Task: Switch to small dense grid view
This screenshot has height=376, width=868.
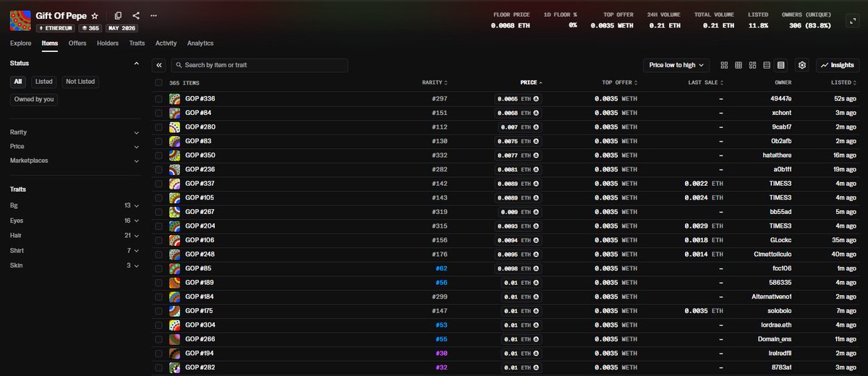Action: point(739,65)
